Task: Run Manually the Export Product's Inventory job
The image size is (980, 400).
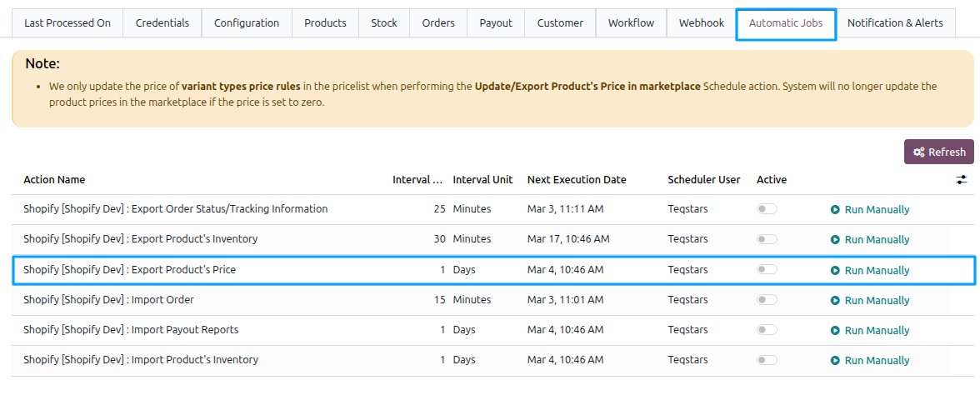Action: (869, 239)
